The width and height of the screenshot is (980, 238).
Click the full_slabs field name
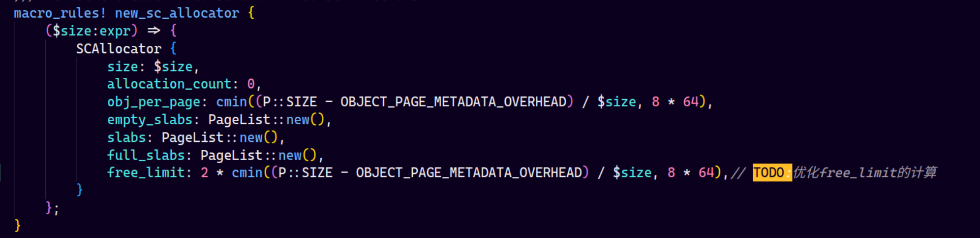tap(146, 155)
